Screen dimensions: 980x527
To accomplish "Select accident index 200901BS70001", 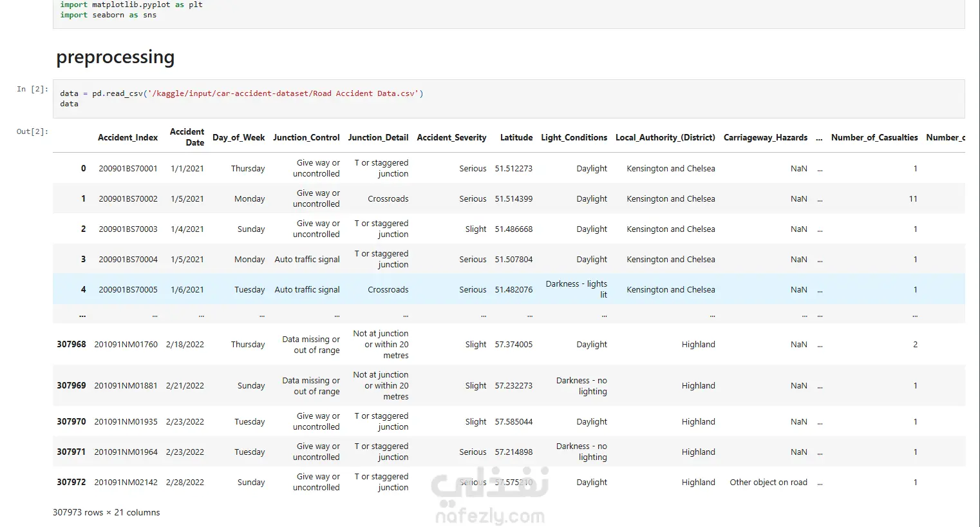I will tap(128, 168).
